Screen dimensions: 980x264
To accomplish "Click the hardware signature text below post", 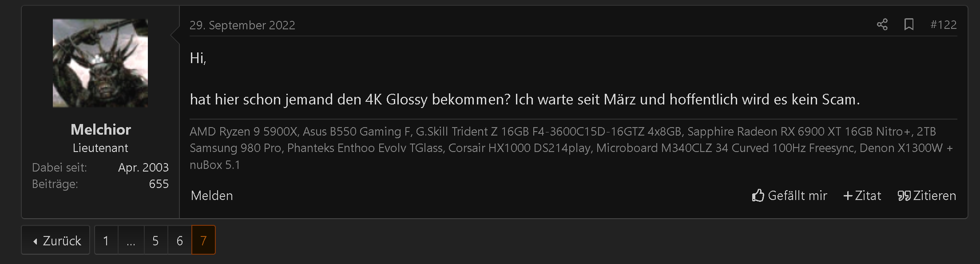I will (573, 148).
